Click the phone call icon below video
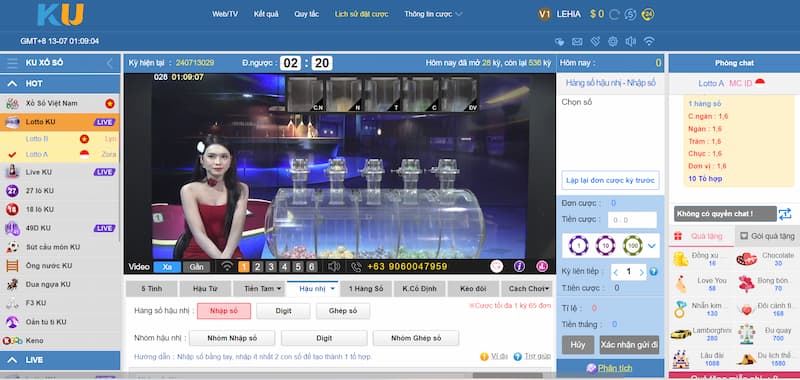800x380 pixels. 357,266
